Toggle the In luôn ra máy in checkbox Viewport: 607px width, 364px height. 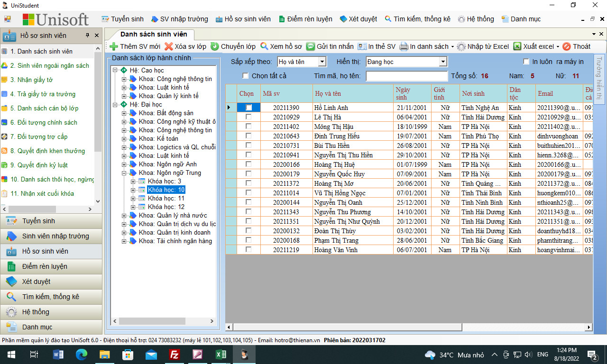click(x=526, y=62)
